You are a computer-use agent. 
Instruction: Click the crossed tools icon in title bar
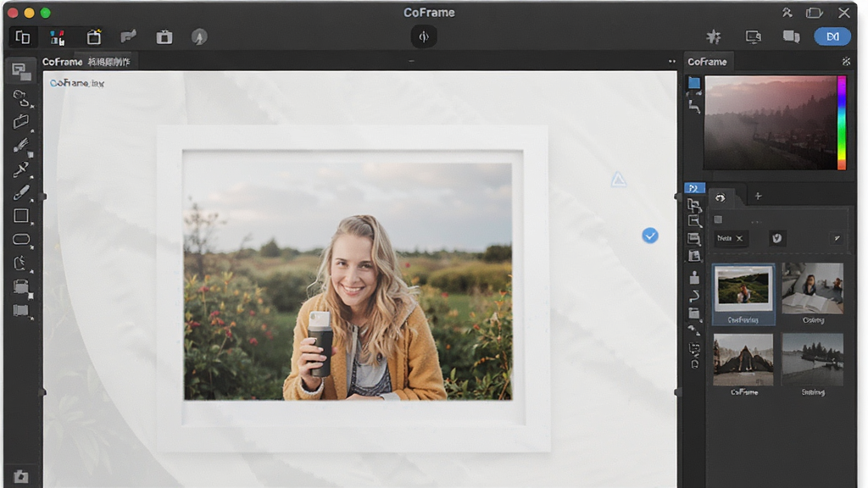point(787,12)
